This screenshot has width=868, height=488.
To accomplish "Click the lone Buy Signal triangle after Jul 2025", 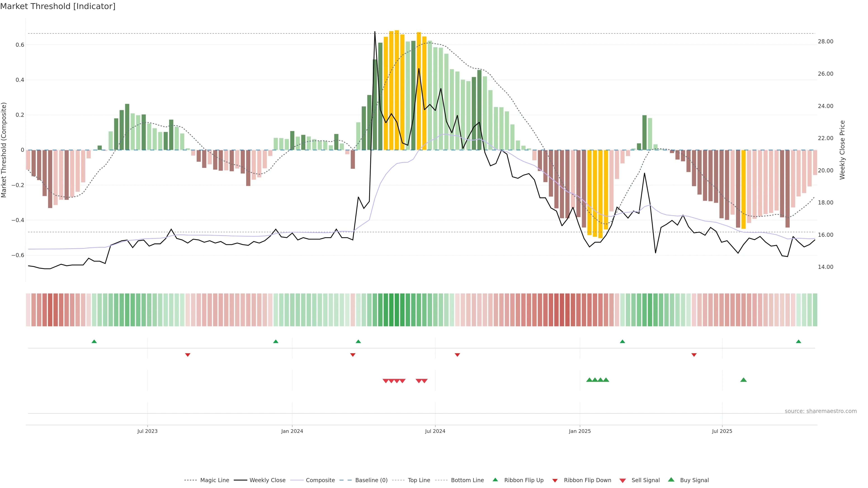I will pos(743,380).
